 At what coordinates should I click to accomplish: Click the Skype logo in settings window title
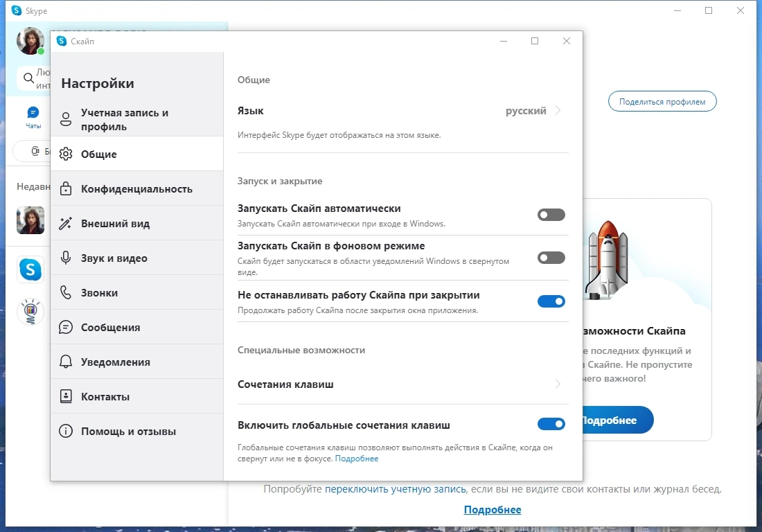coord(62,41)
